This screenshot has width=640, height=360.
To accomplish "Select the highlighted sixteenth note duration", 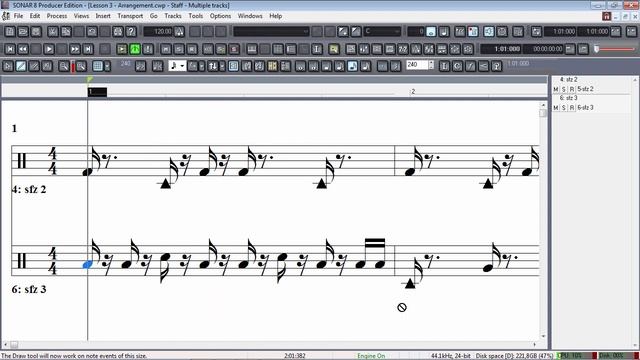I will [x=352, y=66].
